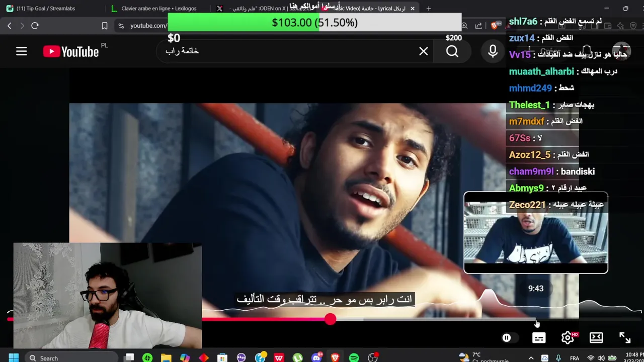The width and height of the screenshot is (644, 362).
Task: Open the OBS Studio taskbar icon
Action: (373, 358)
